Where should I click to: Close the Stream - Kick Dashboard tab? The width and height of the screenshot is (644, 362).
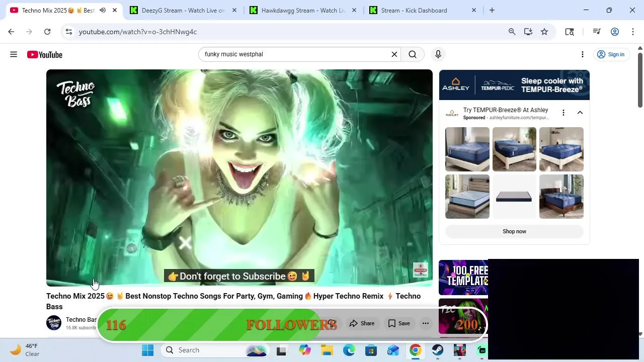point(473,10)
